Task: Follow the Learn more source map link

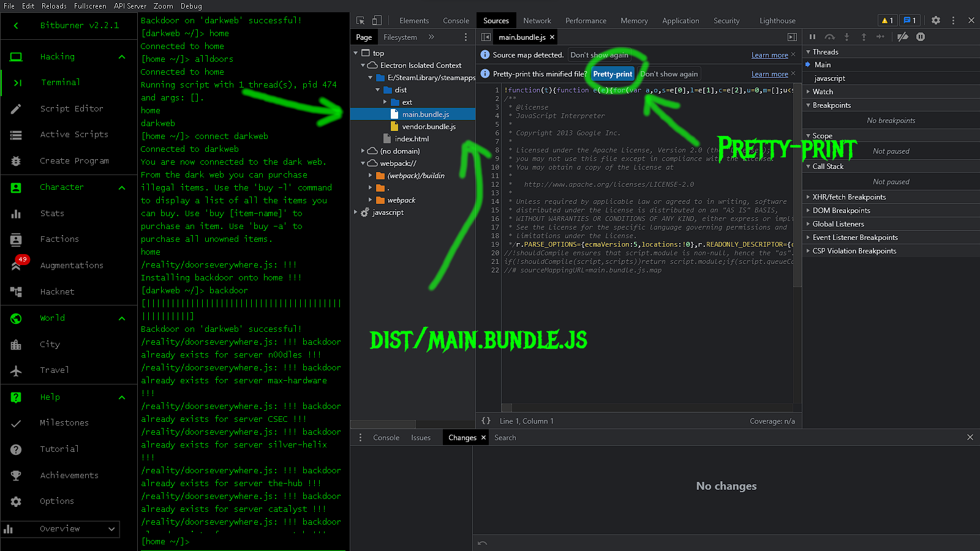Action: tap(770, 55)
